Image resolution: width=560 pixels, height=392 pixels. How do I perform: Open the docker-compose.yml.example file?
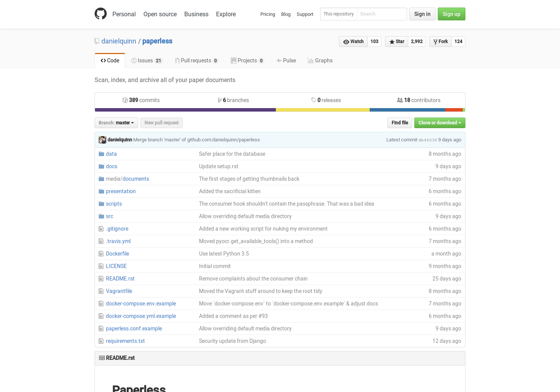141,316
